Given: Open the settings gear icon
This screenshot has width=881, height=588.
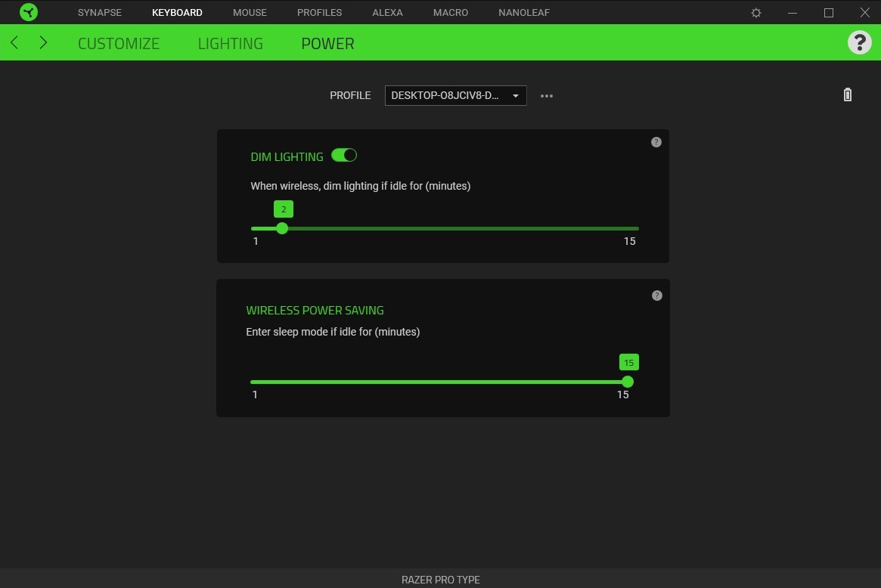Looking at the screenshot, I should point(756,12).
